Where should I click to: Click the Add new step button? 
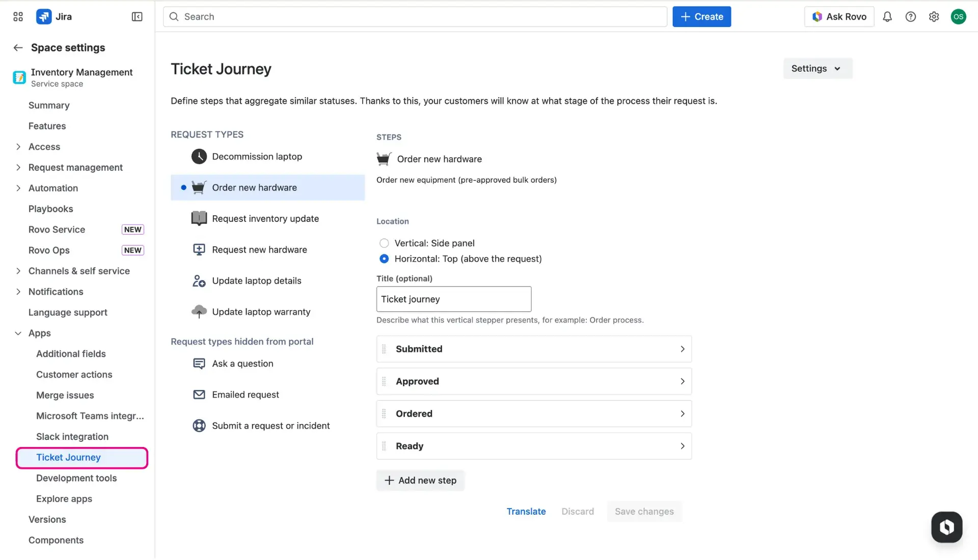tap(420, 480)
